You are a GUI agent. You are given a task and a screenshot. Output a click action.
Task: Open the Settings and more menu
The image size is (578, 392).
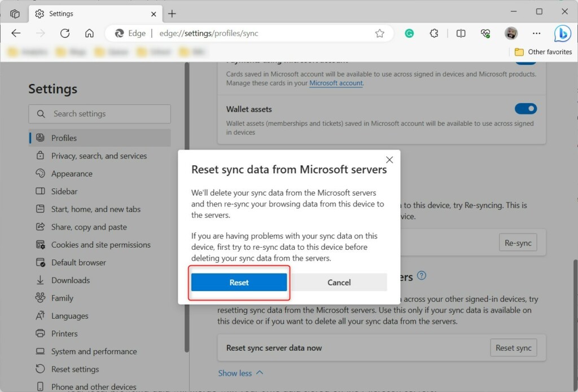pos(536,33)
